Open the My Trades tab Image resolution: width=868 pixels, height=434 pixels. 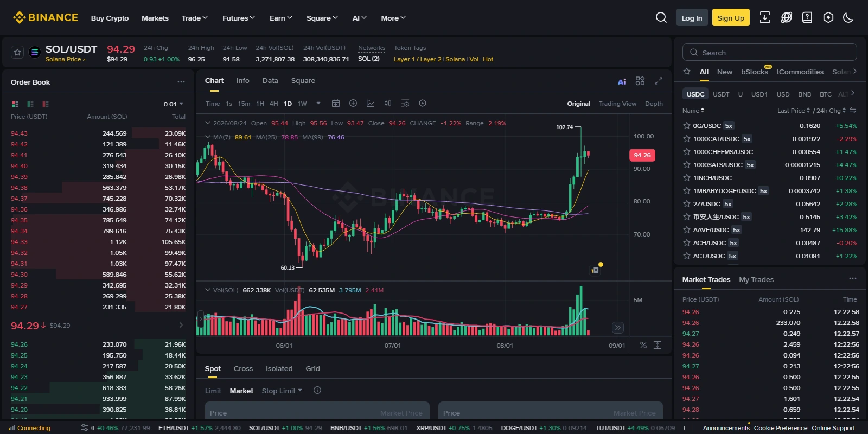click(756, 280)
